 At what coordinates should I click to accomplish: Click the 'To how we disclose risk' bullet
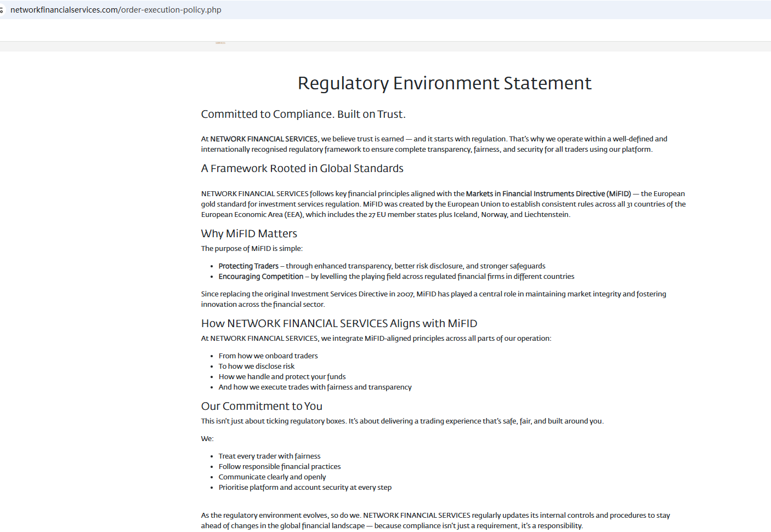point(256,366)
